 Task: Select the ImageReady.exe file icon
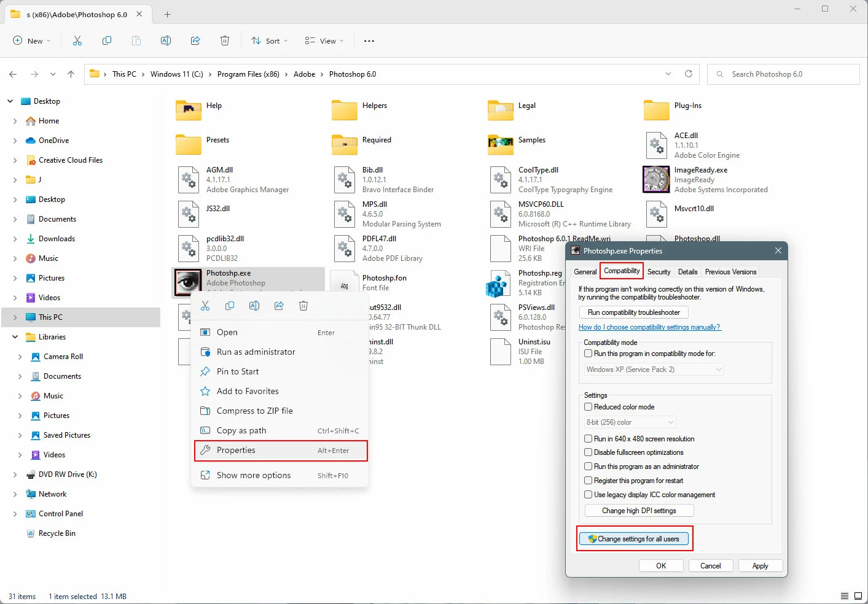(656, 179)
